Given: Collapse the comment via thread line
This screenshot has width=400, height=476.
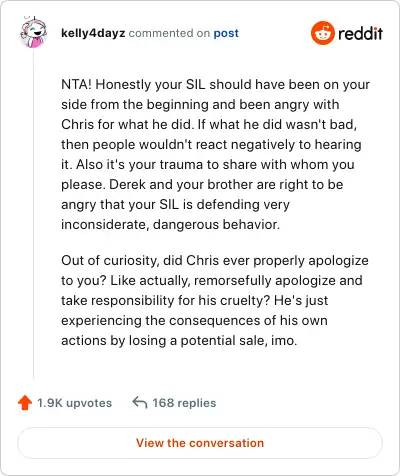Looking at the screenshot, I should click(33, 213).
